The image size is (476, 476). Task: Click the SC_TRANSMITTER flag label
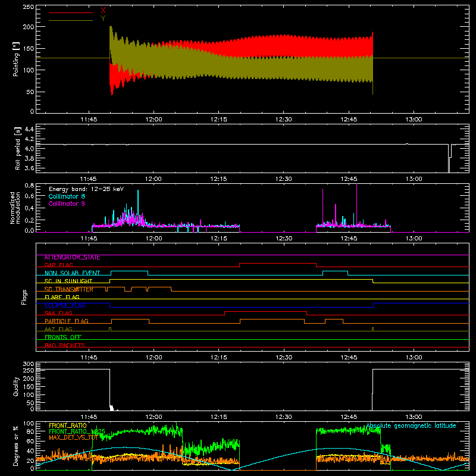[x=69, y=289]
